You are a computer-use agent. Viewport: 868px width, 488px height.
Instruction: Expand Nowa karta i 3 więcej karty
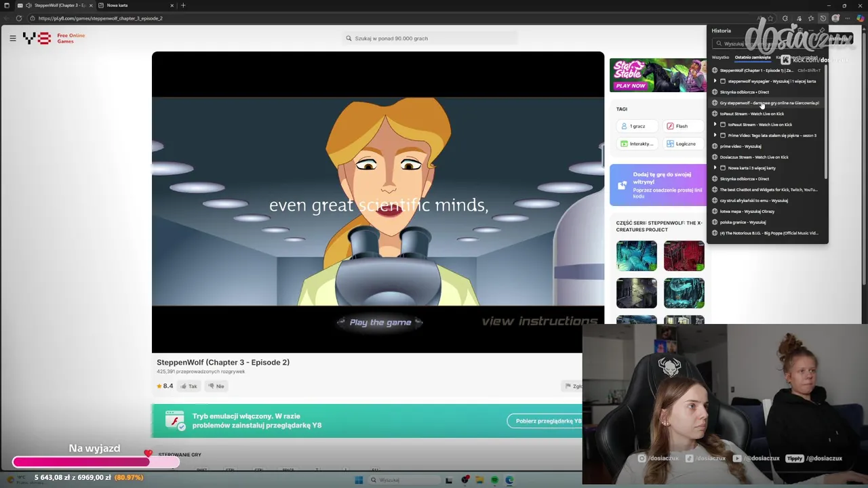(714, 168)
